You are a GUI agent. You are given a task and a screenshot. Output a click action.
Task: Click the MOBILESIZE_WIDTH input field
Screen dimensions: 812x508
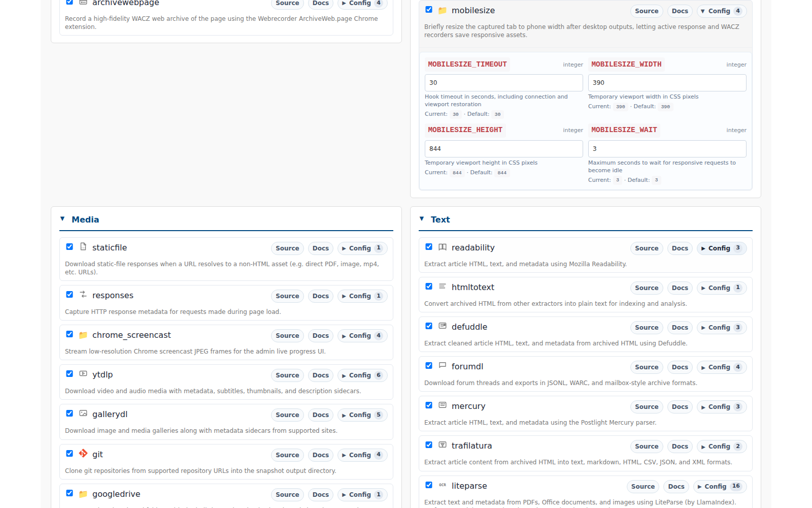point(667,83)
